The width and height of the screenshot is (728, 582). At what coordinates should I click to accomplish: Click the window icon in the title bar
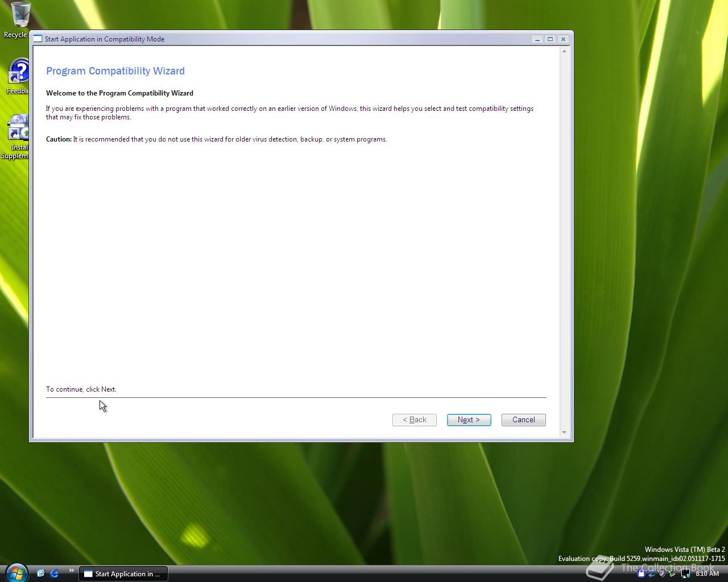[x=38, y=39]
